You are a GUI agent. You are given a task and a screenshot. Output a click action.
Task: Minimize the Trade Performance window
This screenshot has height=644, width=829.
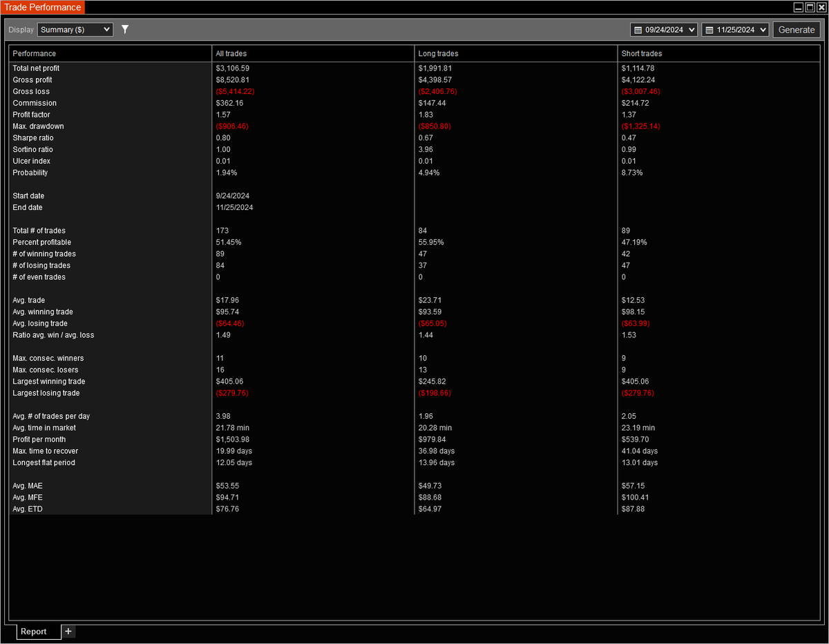799,8
